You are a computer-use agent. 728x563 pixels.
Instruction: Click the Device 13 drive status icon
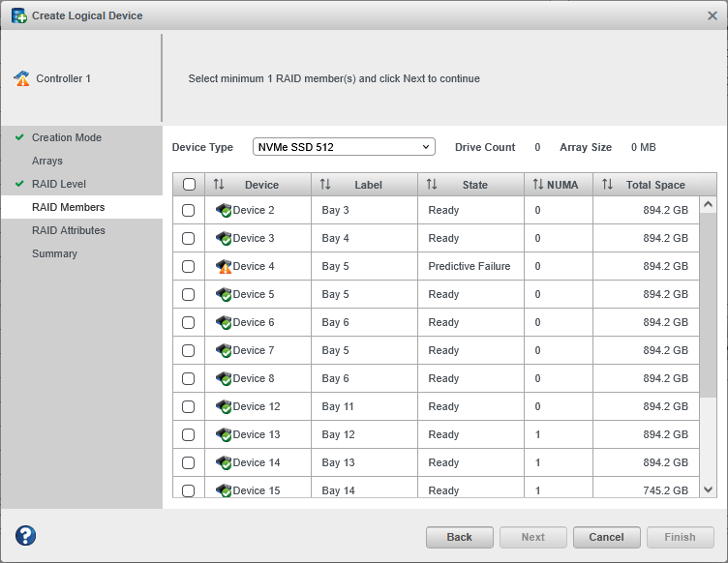point(224,434)
